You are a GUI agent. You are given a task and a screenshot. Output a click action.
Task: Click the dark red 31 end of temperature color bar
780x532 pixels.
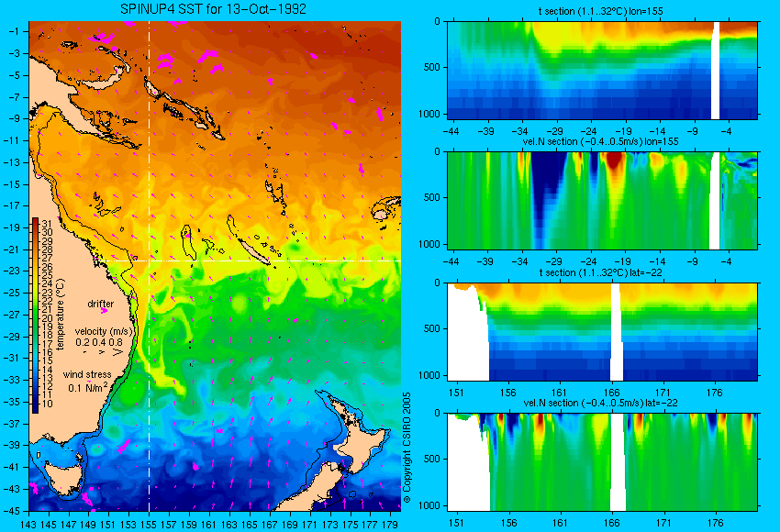coord(35,223)
